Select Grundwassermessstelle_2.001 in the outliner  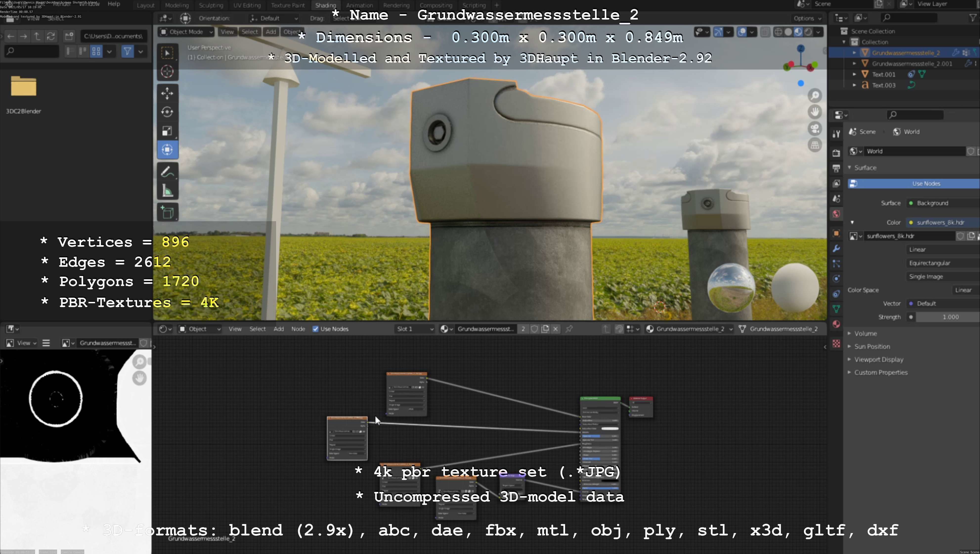[912, 64]
